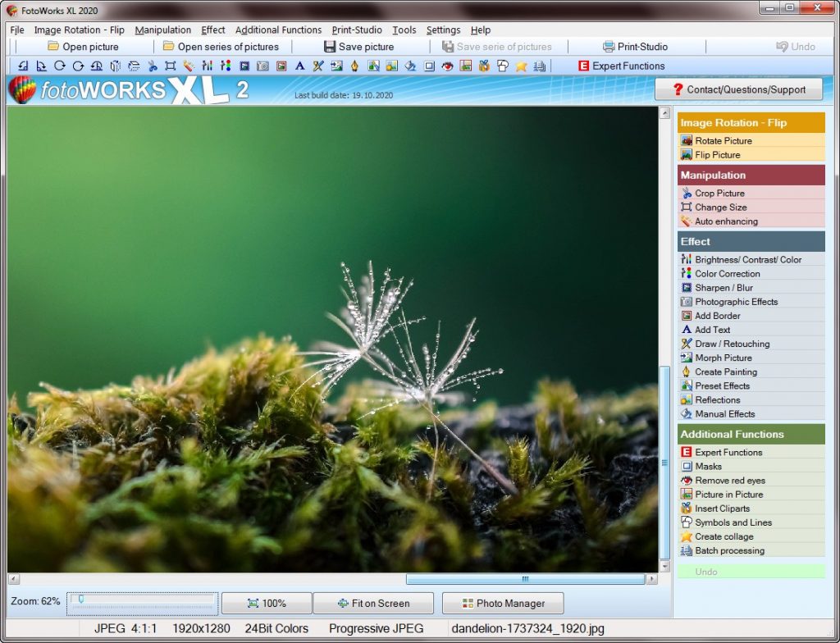Open the Settings menu
Screen dimensions: 840x643
click(x=443, y=30)
